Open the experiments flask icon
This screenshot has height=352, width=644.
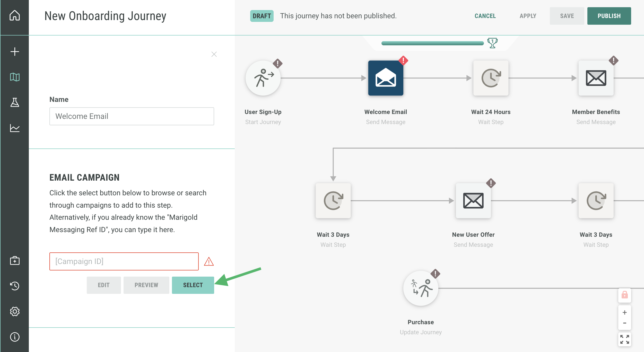pos(15,102)
